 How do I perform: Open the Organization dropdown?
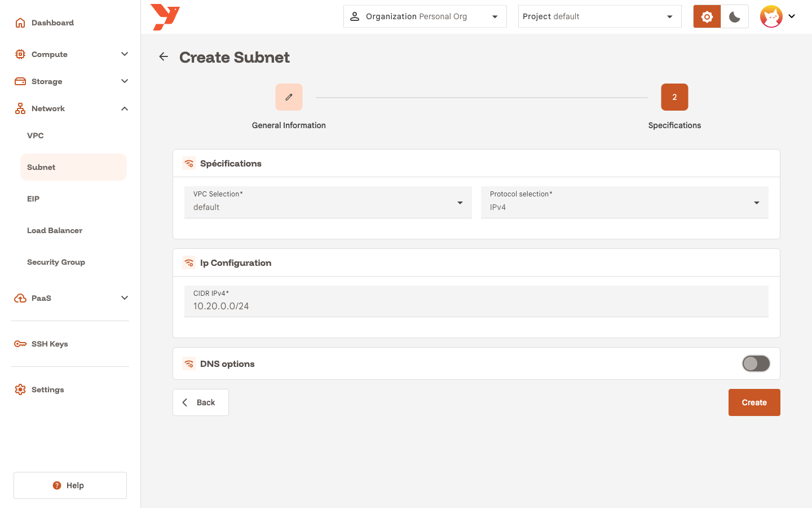[425, 16]
